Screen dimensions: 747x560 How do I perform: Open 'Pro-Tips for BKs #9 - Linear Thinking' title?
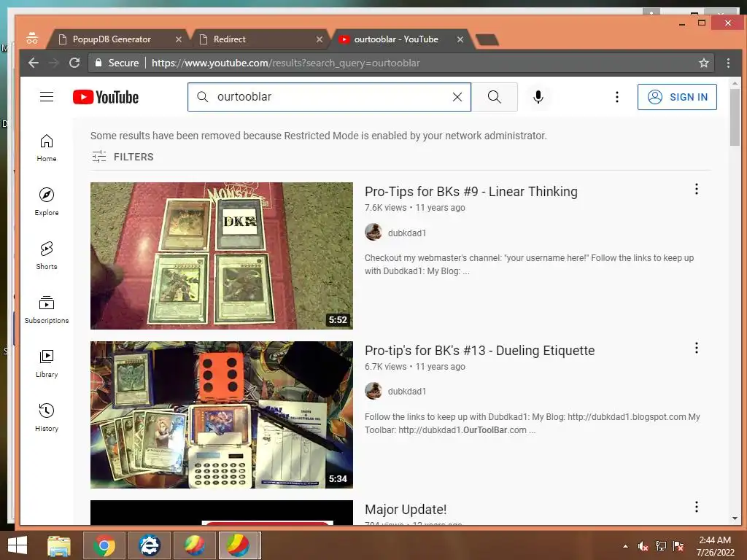pos(471,192)
